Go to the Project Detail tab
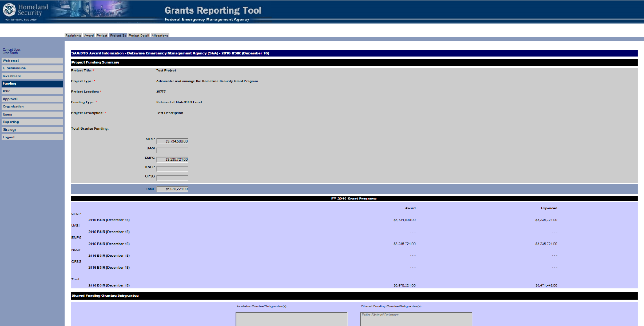The image size is (644, 326). click(138, 36)
